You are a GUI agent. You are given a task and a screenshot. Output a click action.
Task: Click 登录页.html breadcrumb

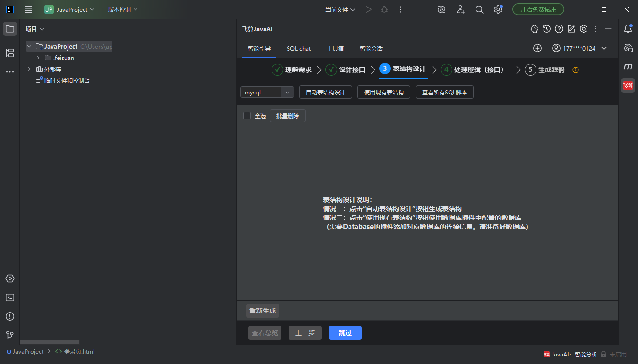tap(75, 352)
